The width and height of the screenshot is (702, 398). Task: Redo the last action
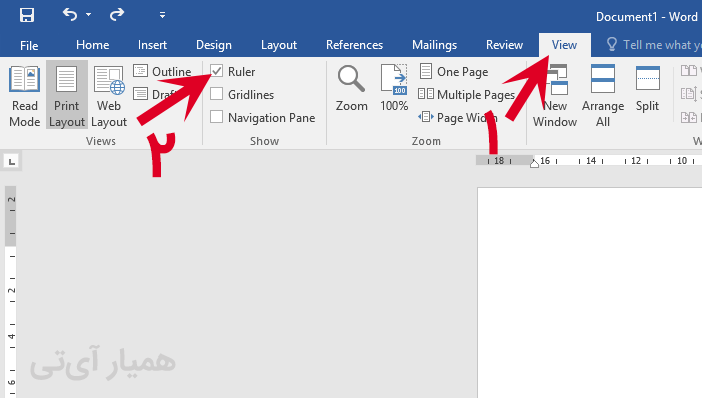point(117,15)
